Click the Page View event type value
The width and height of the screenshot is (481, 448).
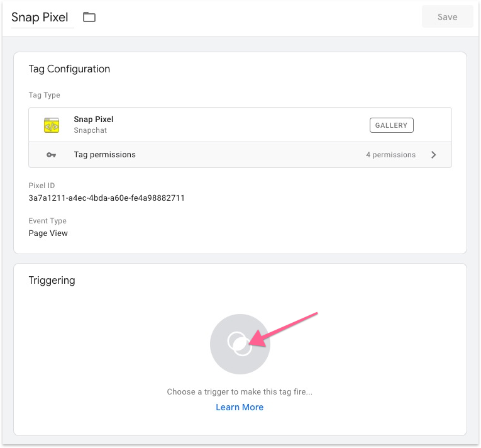click(48, 233)
